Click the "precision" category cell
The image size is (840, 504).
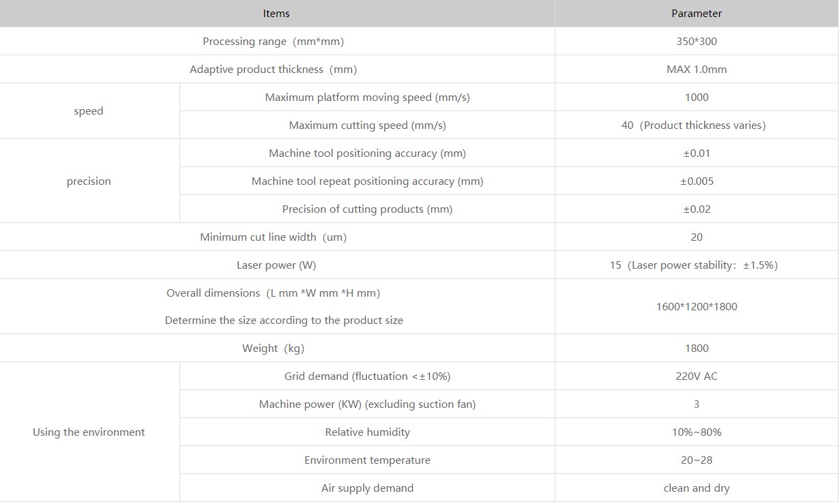click(89, 181)
